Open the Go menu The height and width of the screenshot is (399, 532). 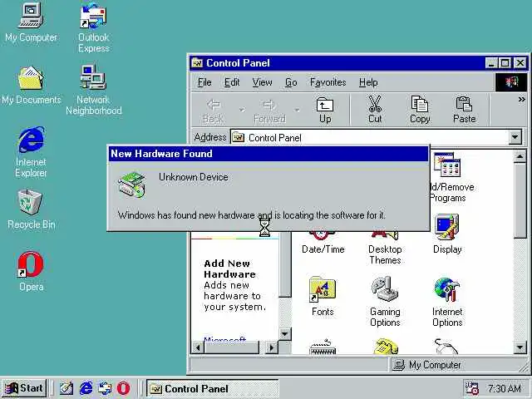pyautogui.click(x=291, y=82)
